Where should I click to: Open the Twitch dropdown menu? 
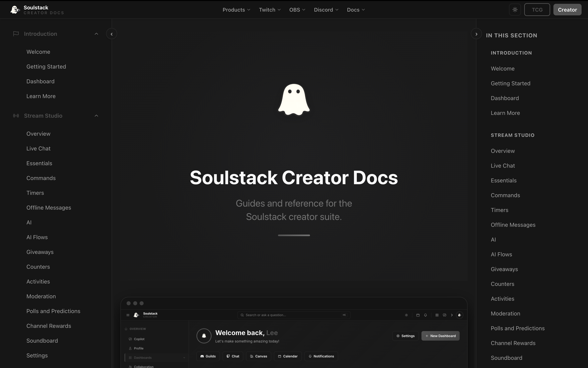pos(270,10)
